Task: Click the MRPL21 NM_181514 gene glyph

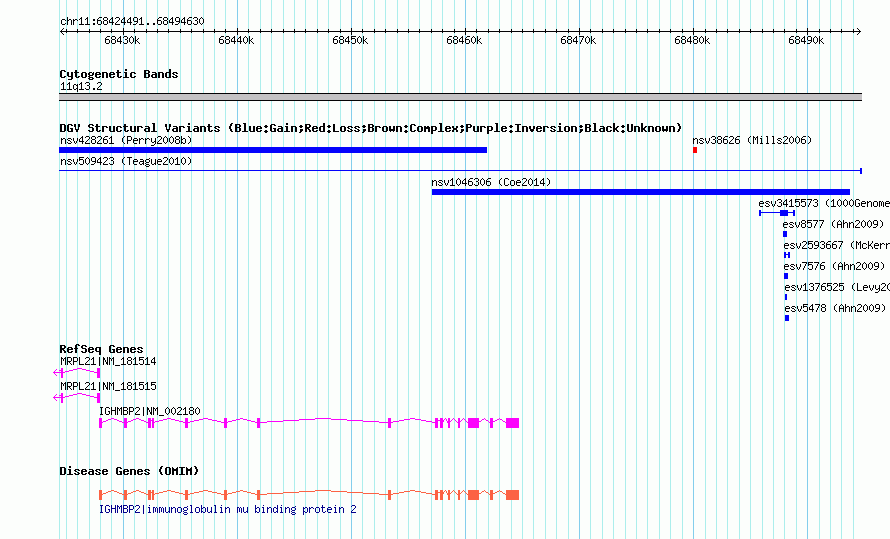Action: [77, 373]
